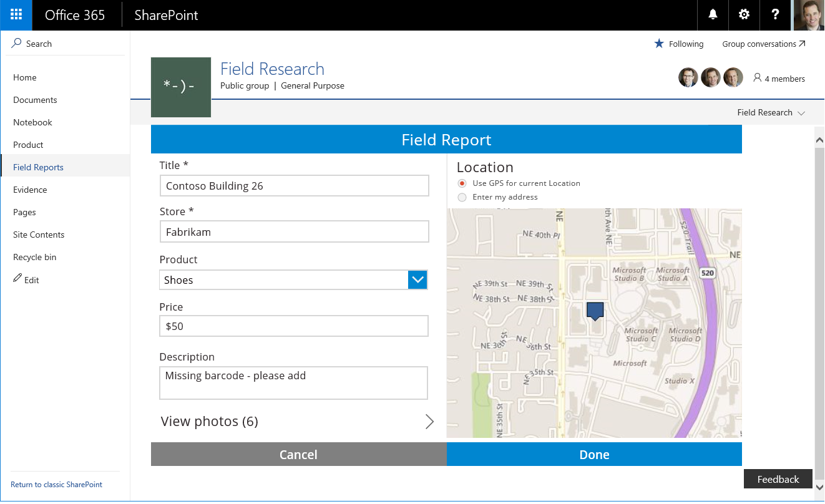The width and height of the screenshot is (825, 504).
Task: Click the first member avatar
Action: point(688,77)
